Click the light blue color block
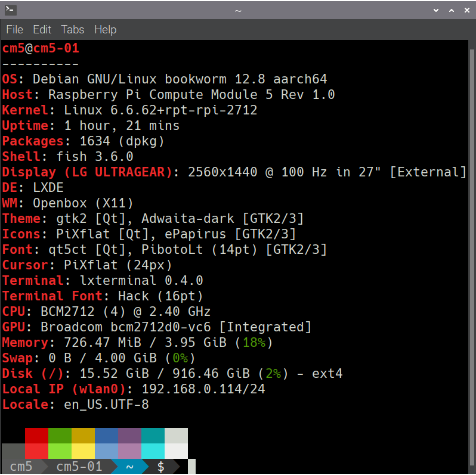The width and height of the screenshot is (476, 475). pyautogui.click(x=107, y=451)
